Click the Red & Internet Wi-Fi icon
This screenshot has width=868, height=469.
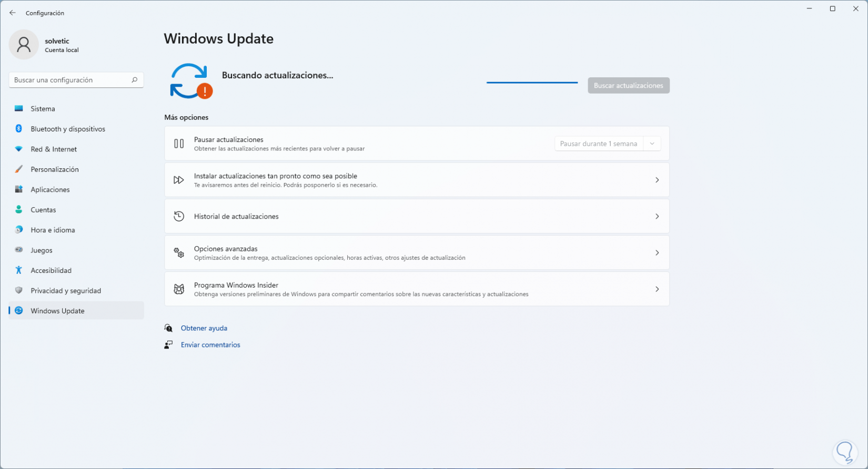tap(19, 149)
